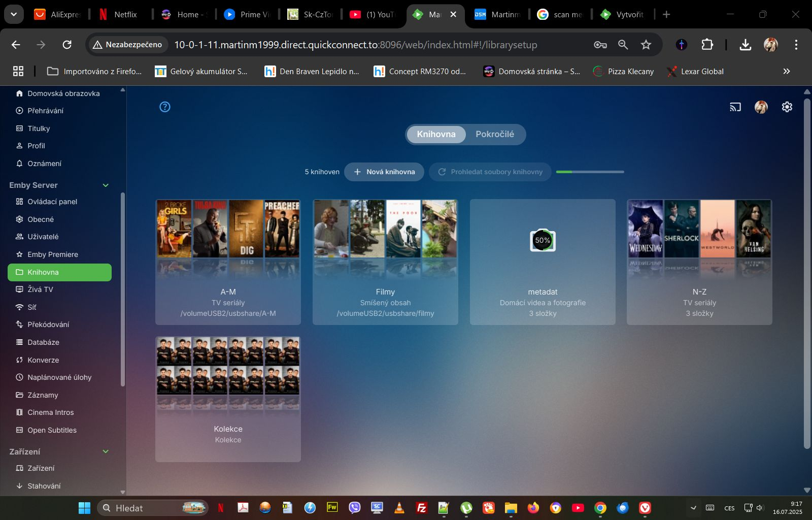This screenshot has width=812, height=520.
Task: Open FileZilla from taskbar
Action: (x=422, y=508)
